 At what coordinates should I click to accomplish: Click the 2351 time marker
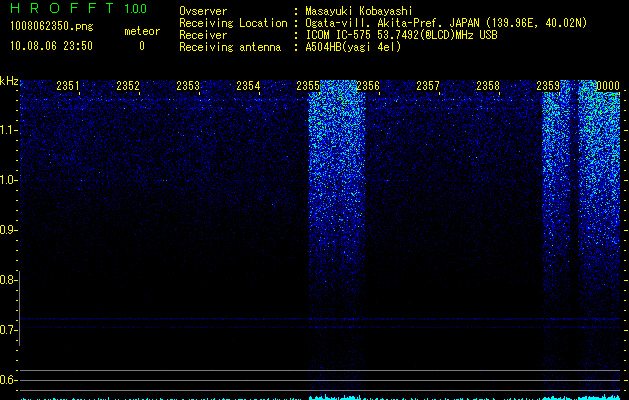[x=68, y=85]
